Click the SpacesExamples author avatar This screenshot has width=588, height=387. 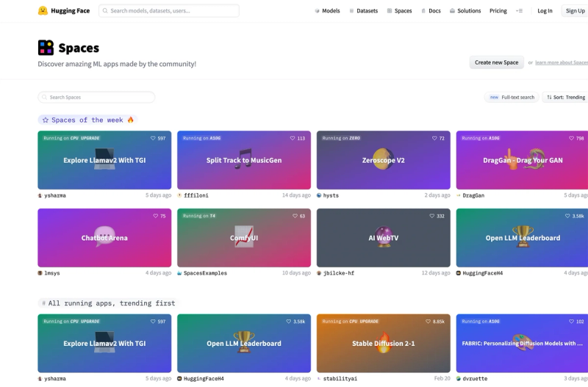click(179, 273)
